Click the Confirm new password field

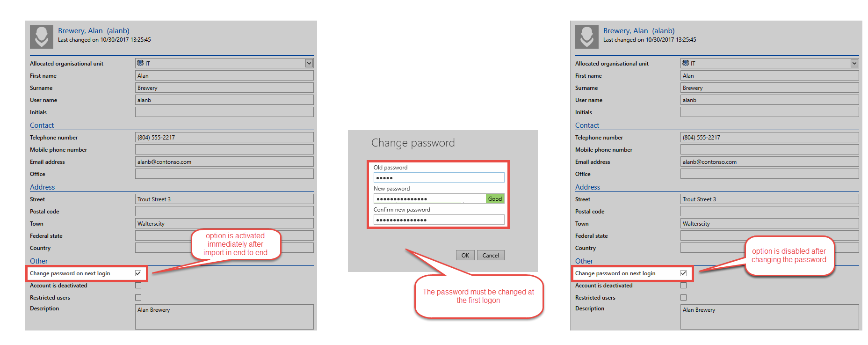(x=439, y=220)
